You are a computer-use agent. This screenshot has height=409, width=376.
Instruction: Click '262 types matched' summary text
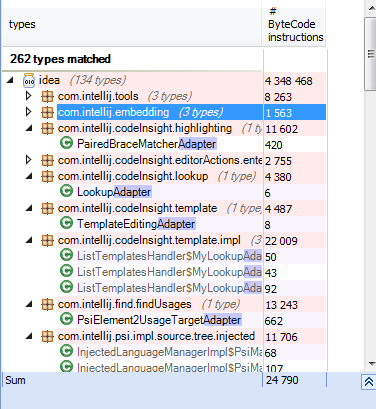(60, 59)
